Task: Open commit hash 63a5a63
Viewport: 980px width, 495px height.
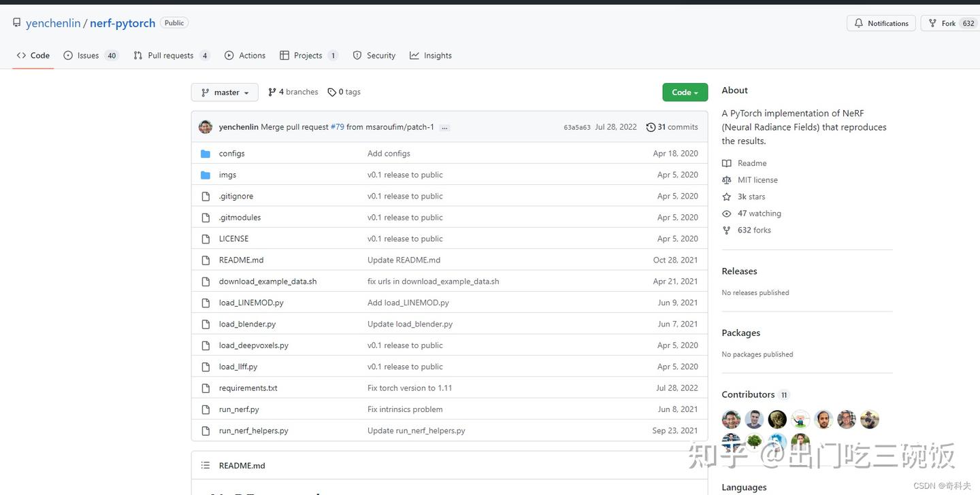Action: [x=577, y=127]
